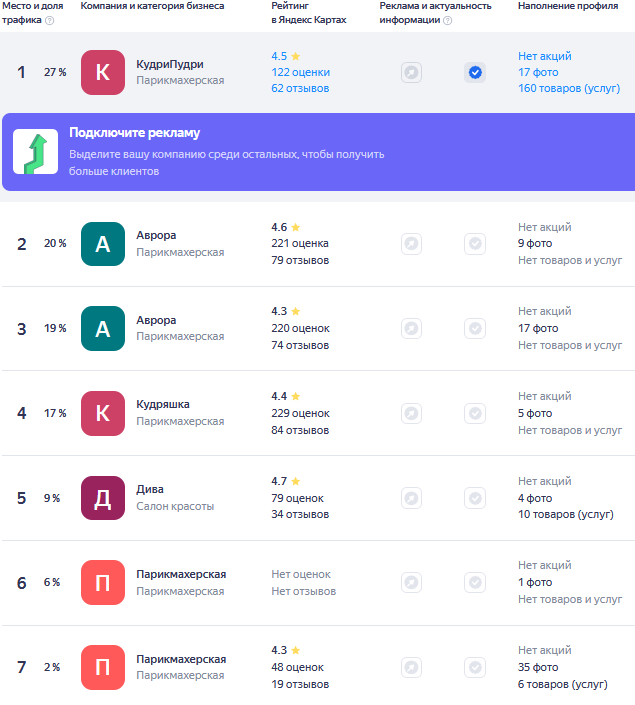Select the Дива company name
The image size is (635, 705).
tap(150, 489)
